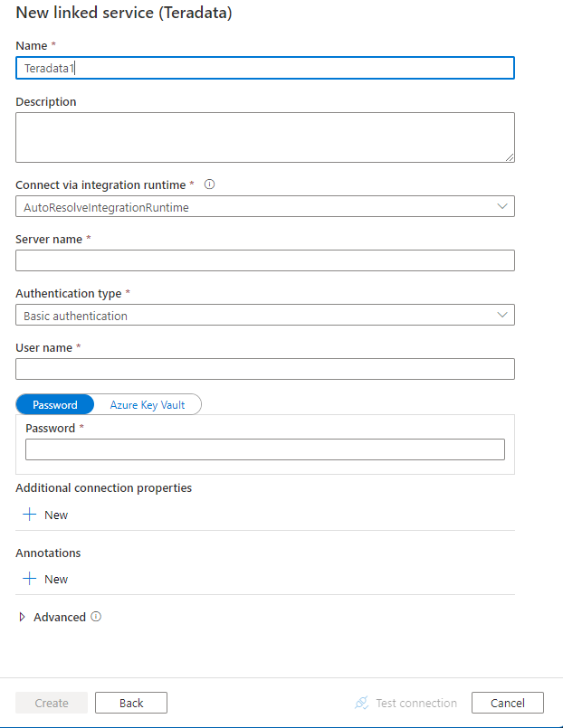Switch to Azure Key Vault option
The height and width of the screenshot is (728, 563).
coord(148,404)
